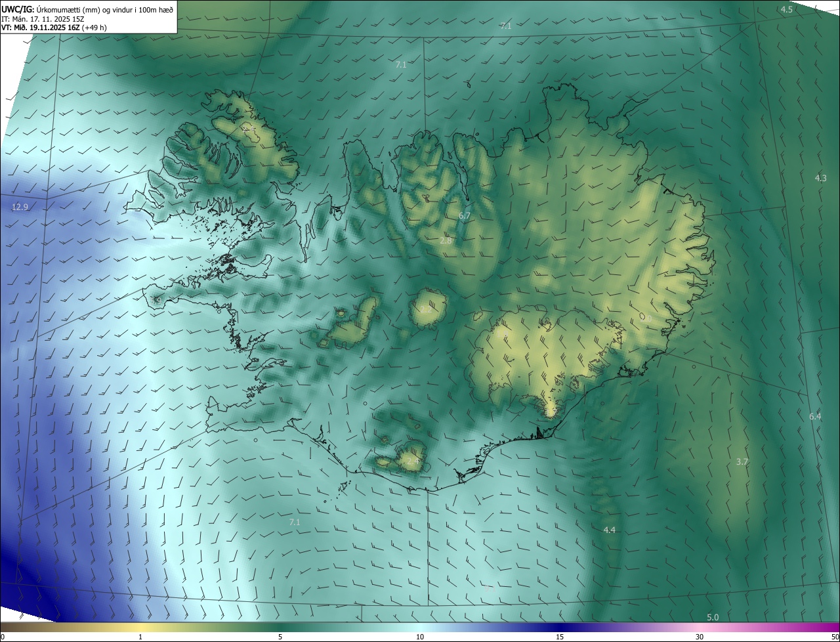Click the 5.0 value label above the color scale
The width and height of the screenshot is (840, 642).
713,617
